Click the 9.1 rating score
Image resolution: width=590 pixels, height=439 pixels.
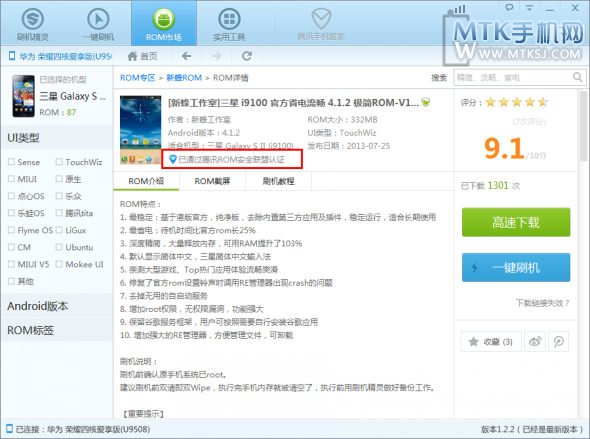click(x=504, y=148)
